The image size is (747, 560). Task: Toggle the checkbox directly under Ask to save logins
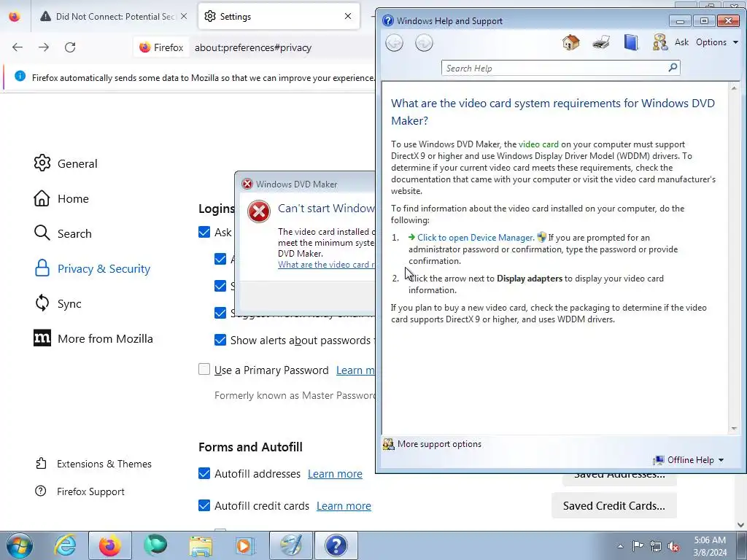[220, 259]
